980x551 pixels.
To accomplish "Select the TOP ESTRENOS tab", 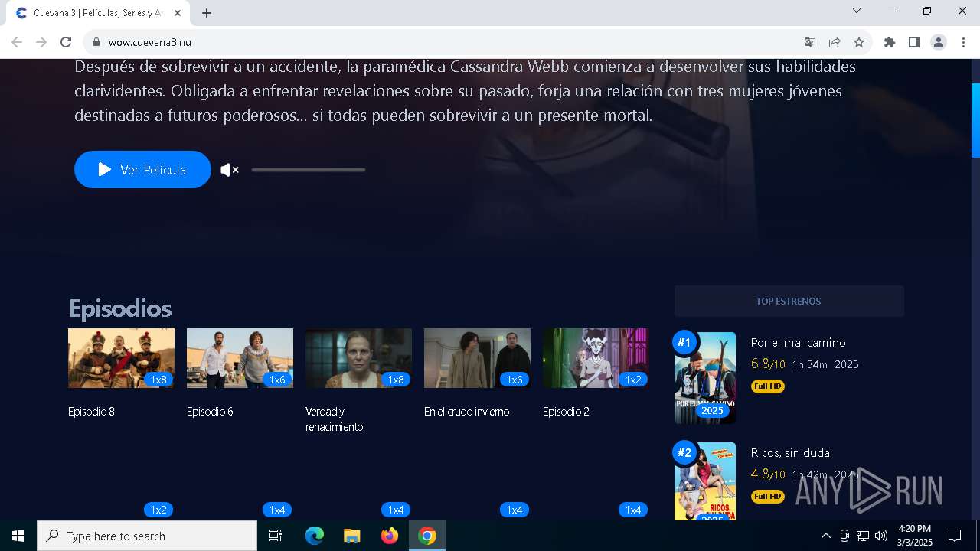I will click(789, 301).
